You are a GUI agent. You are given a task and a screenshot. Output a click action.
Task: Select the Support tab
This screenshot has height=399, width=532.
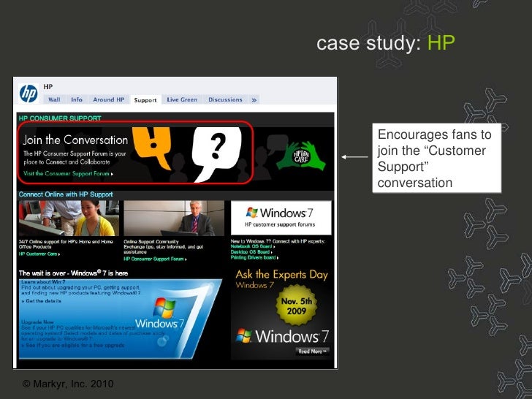pyautogui.click(x=145, y=99)
